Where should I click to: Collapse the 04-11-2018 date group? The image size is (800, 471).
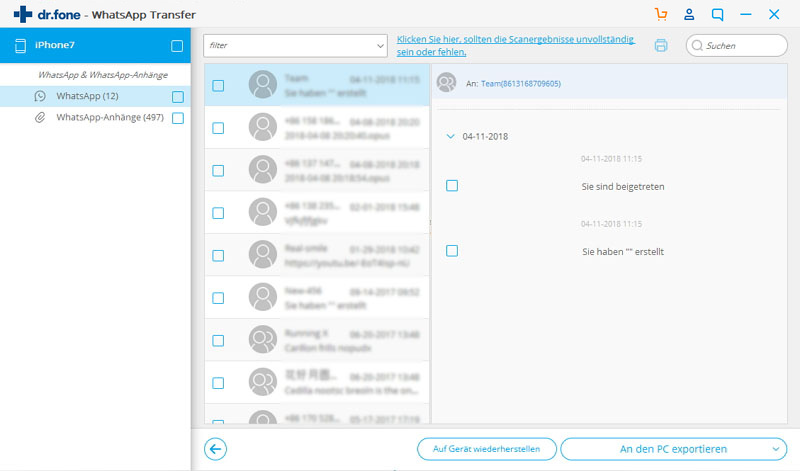pos(451,136)
